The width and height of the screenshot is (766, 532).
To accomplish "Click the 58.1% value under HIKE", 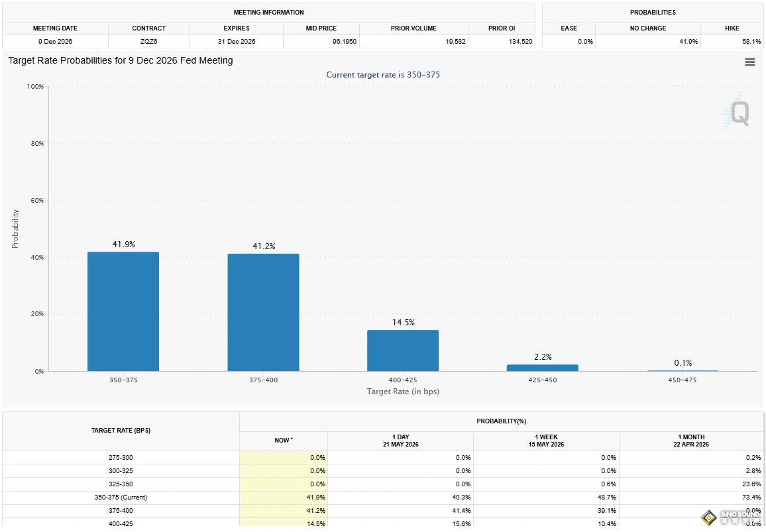I will 751,42.
